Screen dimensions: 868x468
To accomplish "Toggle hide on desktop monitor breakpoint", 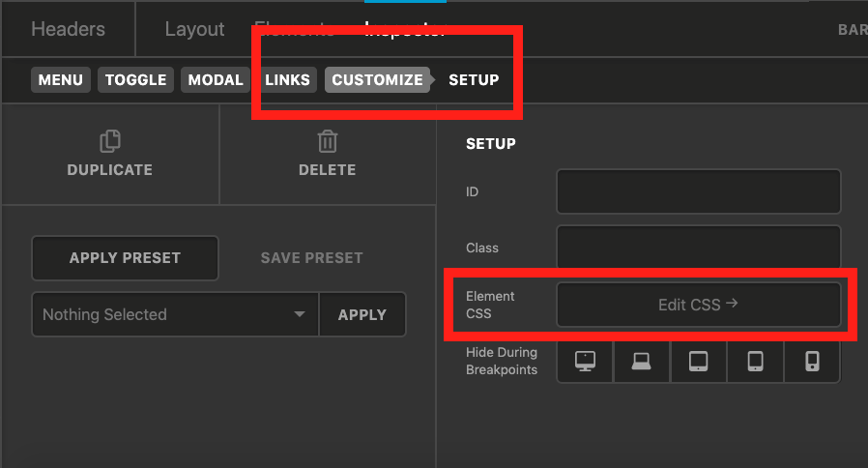I will [x=585, y=361].
